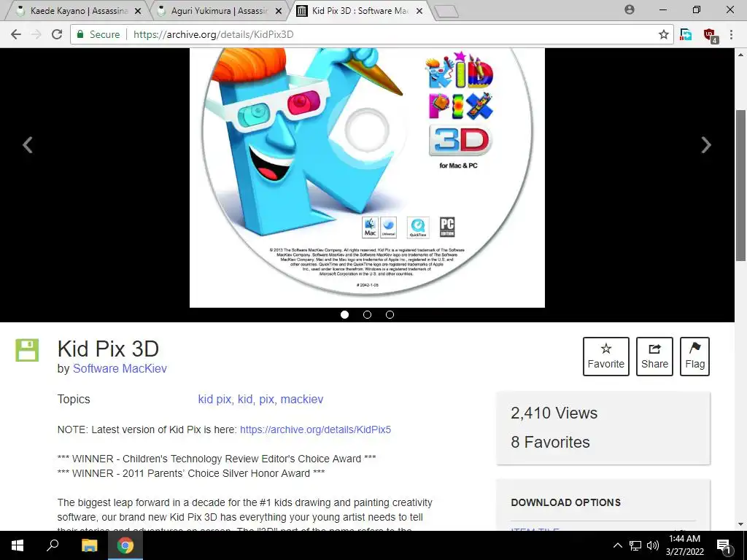The image size is (747, 560).
Task: Close the Kid Pix 3D tab
Action: click(x=419, y=11)
